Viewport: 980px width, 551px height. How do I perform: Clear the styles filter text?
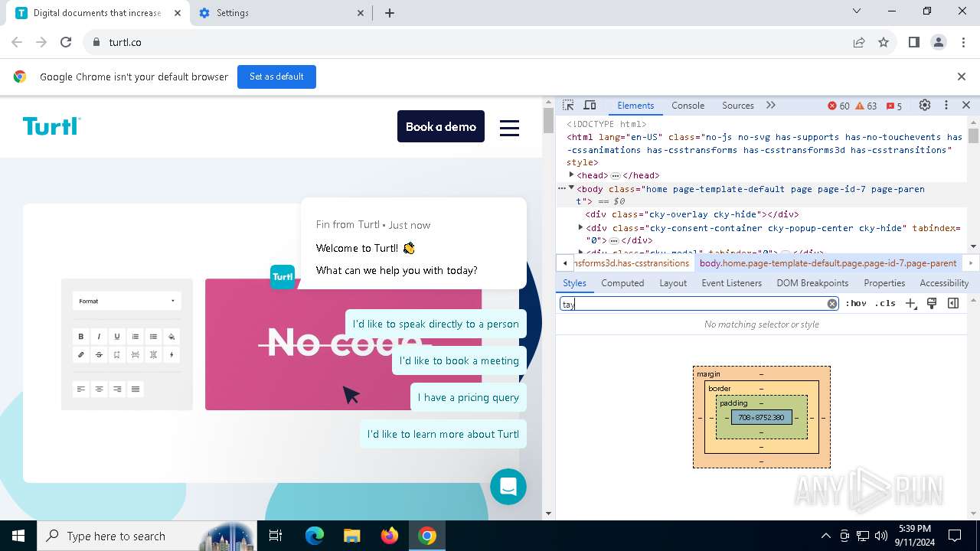click(x=832, y=304)
